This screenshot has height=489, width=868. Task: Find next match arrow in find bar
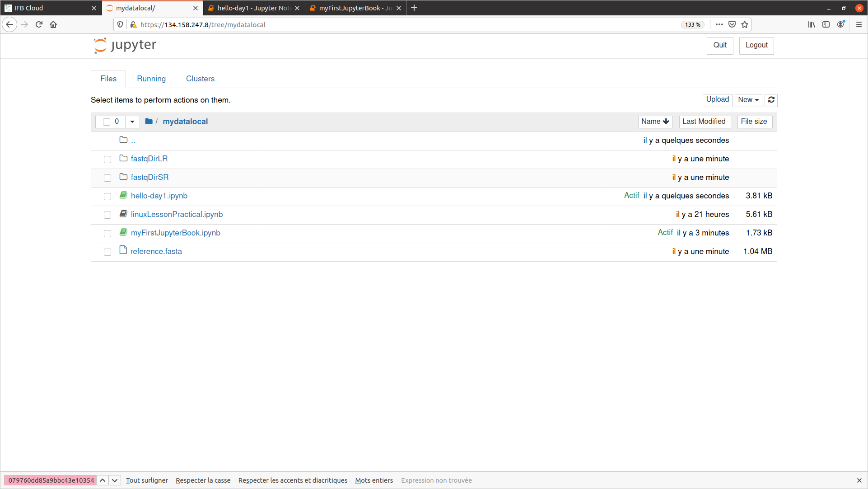coord(115,480)
